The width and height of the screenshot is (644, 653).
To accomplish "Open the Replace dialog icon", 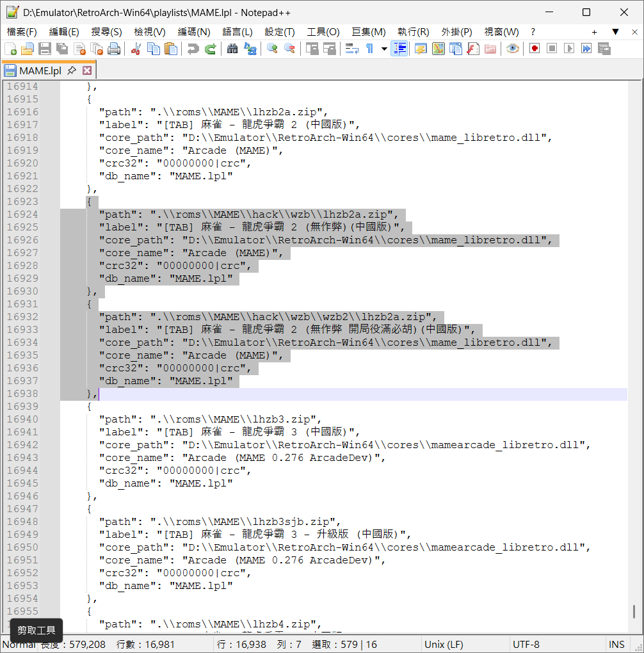I will [x=250, y=49].
